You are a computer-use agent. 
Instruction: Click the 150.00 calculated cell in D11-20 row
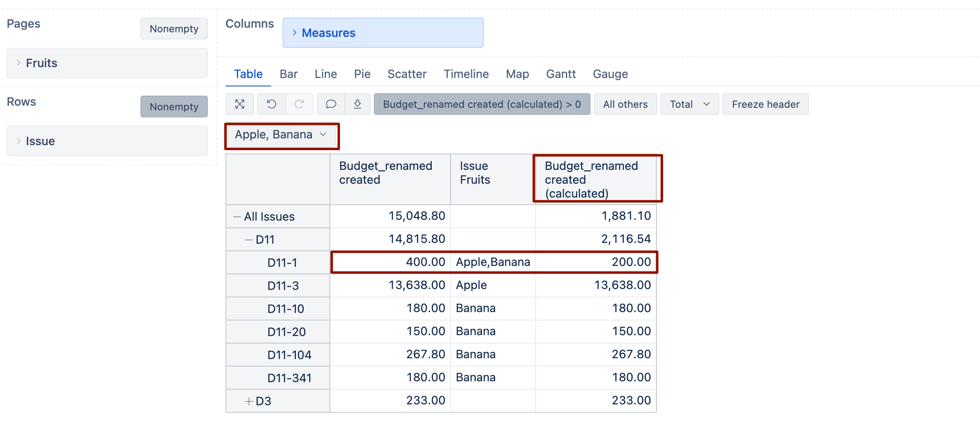tap(596, 331)
